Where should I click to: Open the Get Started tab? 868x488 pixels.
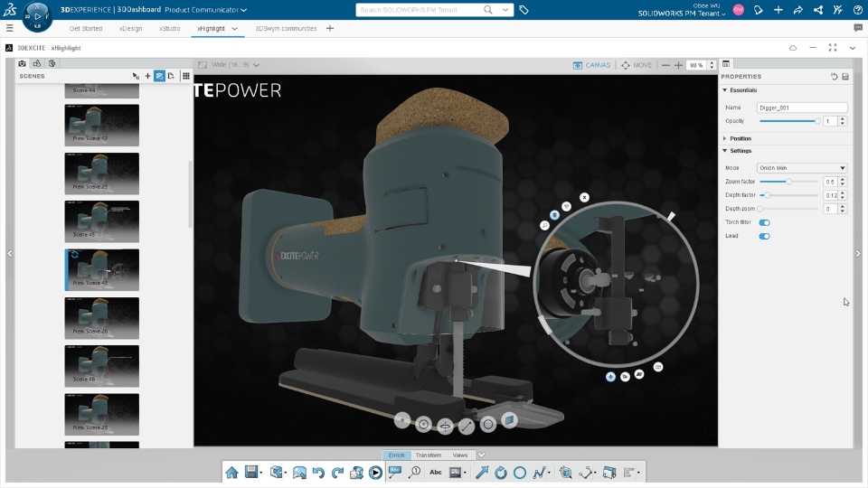pyautogui.click(x=86, y=28)
